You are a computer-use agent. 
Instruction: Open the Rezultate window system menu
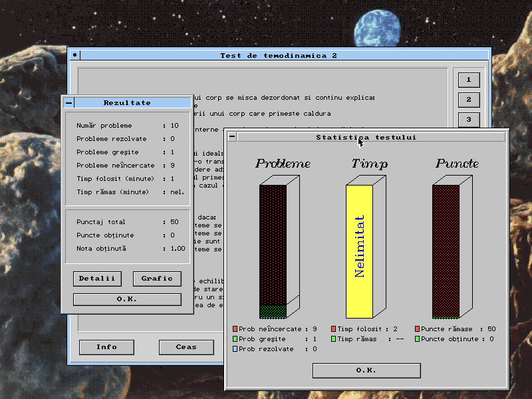tap(69, 103)
